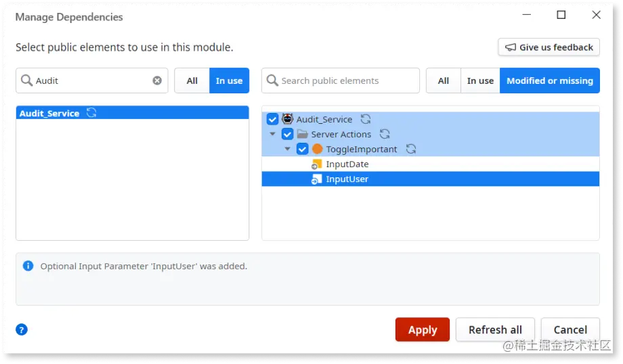Click the magnifier icon in public elements search
623x364 pixels.
(272, 81)
